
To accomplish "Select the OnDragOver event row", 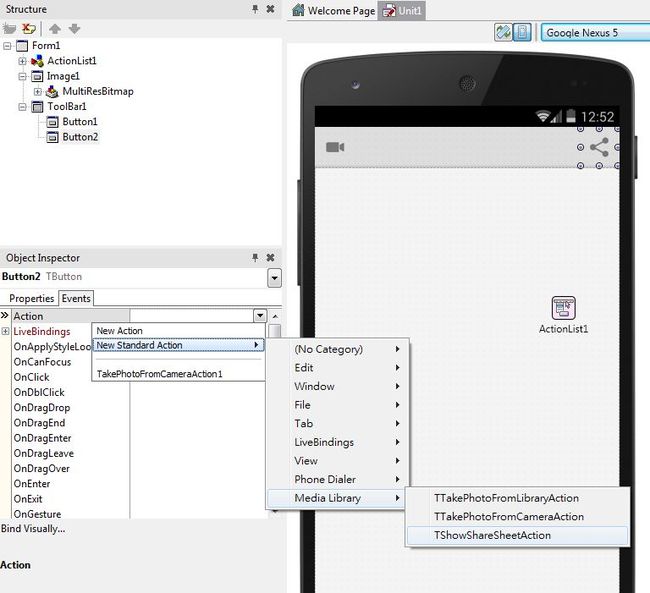I will [x=70, y=468].
